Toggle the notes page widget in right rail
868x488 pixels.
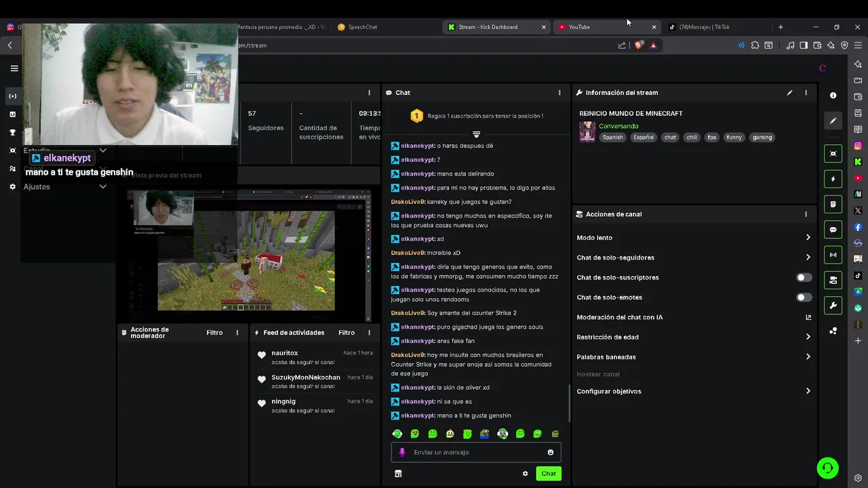833,204
